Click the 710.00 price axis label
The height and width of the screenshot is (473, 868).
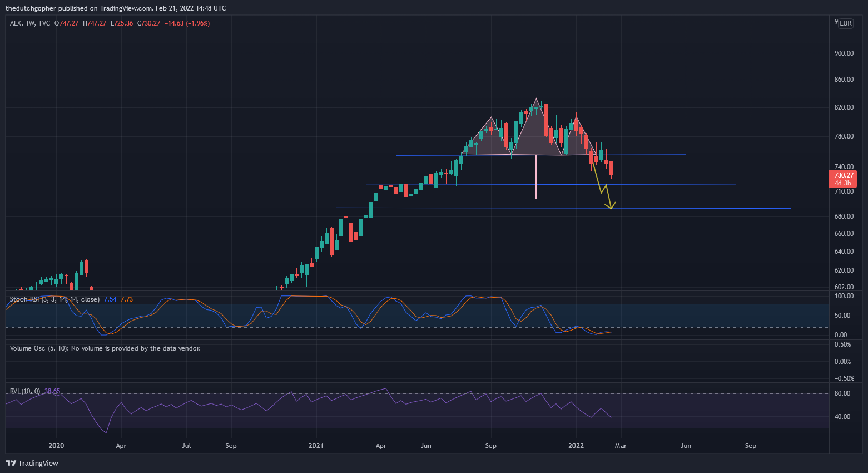pyautogui.click(x=844, y=191)
